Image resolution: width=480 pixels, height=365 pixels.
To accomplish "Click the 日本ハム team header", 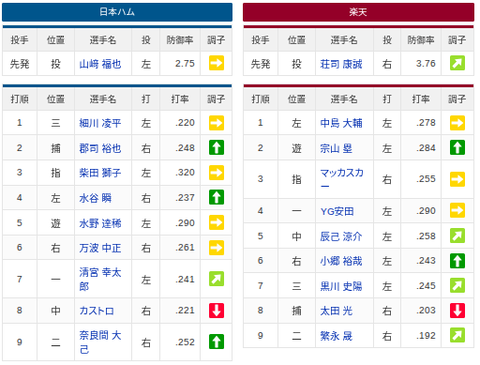I will pyautogui.click(x=117, y=12).
